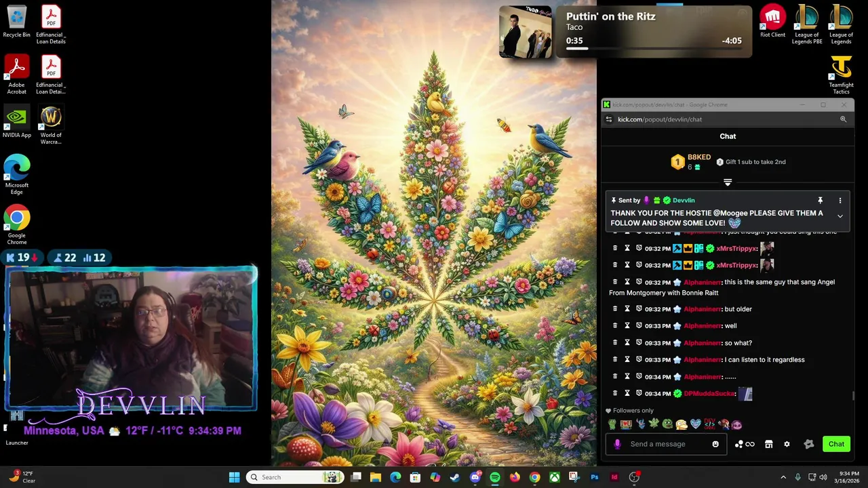Image resolution: width=868 pixels, height=488 pixels.
Task: Open InDesign from the taskbar
Action: pyautogui.click(x=614, y=477)
